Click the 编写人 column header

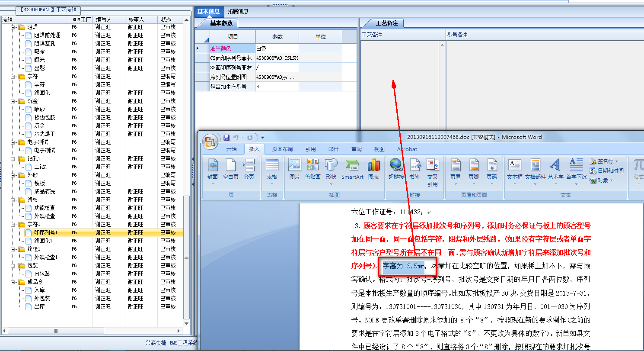[109, 19]
